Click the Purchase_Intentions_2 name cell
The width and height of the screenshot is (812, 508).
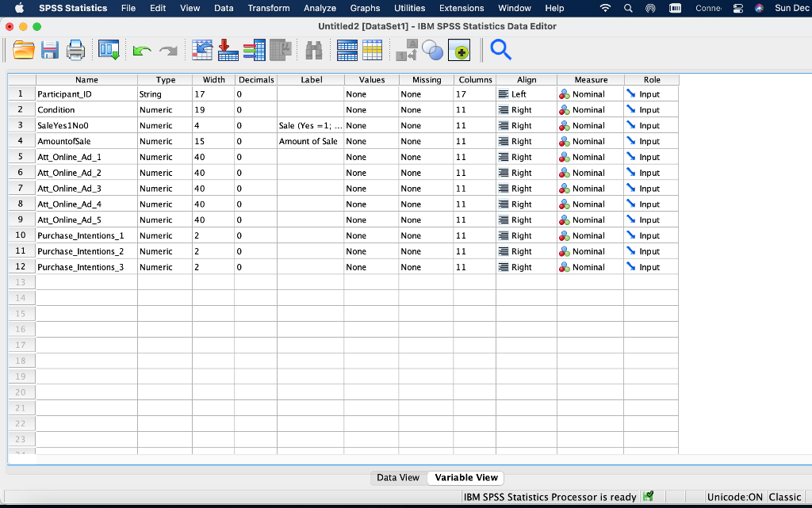coord(86,251)
